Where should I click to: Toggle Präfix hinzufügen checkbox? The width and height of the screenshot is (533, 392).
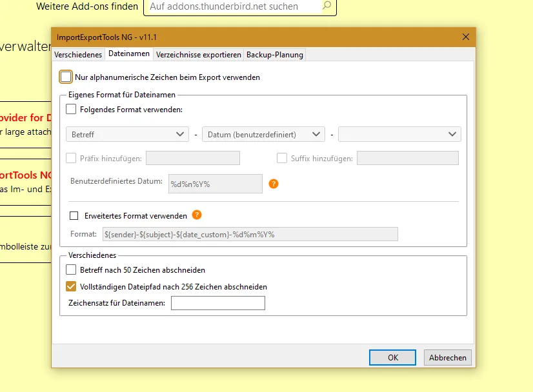click(x=71, y=158)
